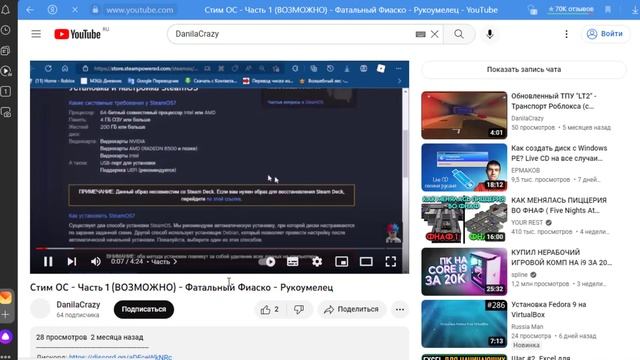Enter fullscreen video mode

click(x=391, y=262)
